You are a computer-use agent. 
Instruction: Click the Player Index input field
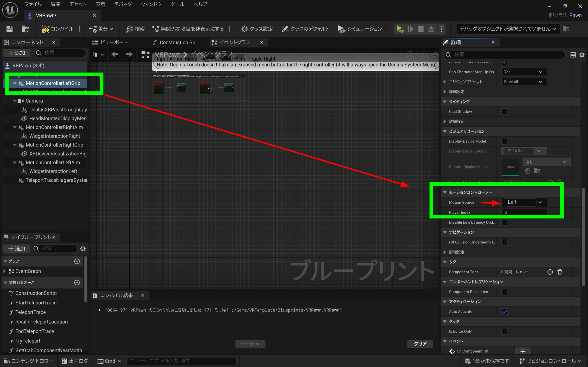[524, 212]
